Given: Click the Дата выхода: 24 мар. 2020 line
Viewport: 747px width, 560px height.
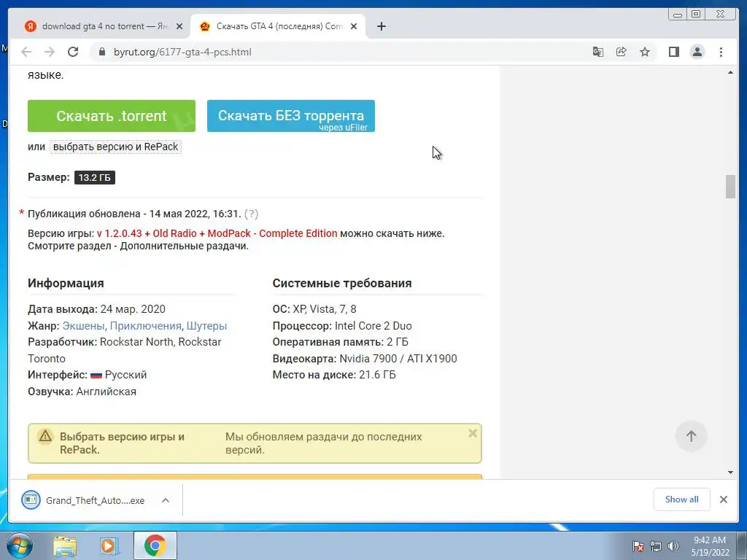Looking at the screenshot, I should point(97,309).
